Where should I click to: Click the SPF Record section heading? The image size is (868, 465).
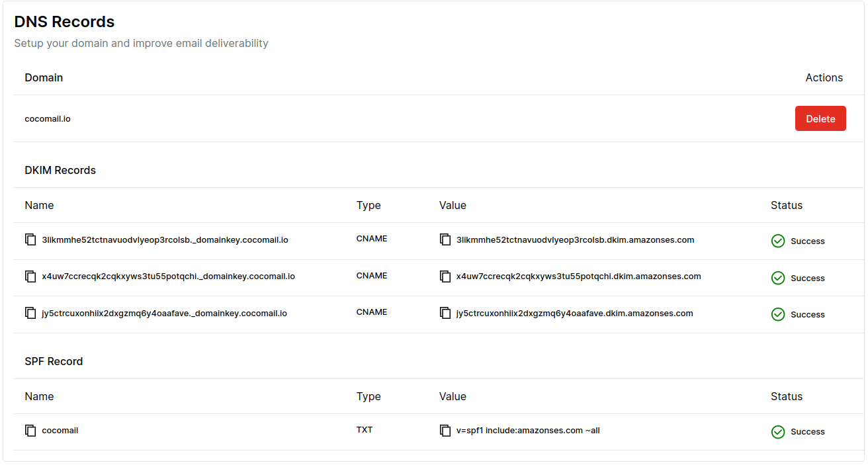(54, 361)
